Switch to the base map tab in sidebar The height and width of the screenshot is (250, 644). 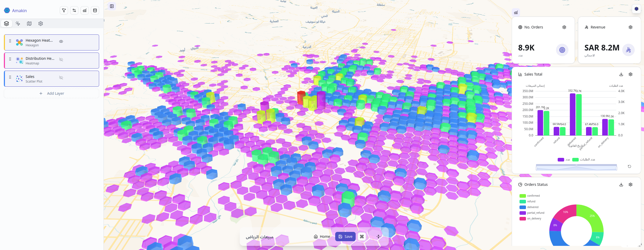pyautogui.click(x=29, y=23)
